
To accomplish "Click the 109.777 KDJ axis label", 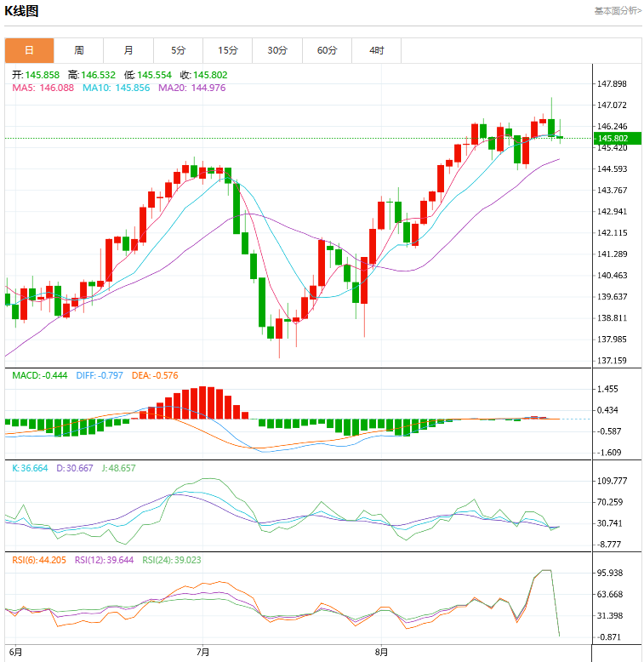I will coord(612,481).
